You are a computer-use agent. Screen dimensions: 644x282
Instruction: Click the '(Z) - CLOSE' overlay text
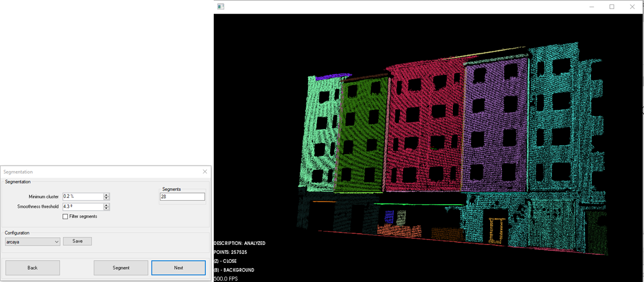click(225, 261)
